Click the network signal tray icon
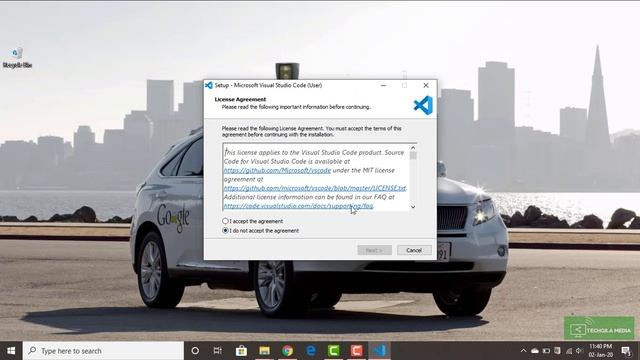Screen dimensions: 640x360 click(x=569, y=351)
